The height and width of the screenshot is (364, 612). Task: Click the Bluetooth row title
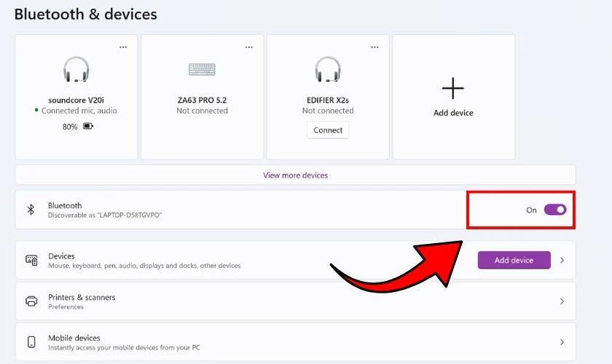coord(65,205)
